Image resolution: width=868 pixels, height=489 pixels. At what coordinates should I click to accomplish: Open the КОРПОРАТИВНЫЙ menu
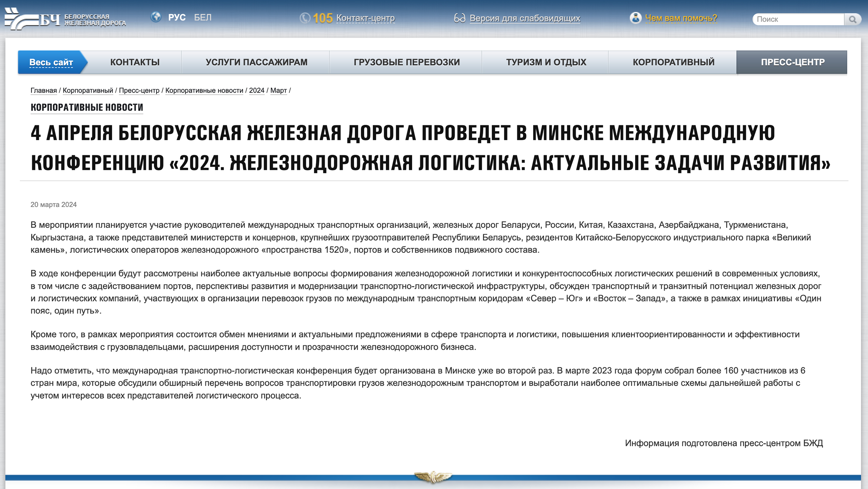tap(673, 62)
